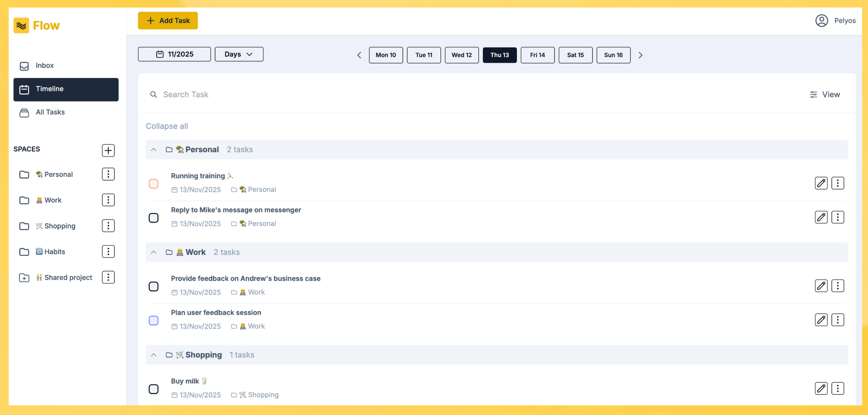Click inside the Search Task field

(217, 94)
